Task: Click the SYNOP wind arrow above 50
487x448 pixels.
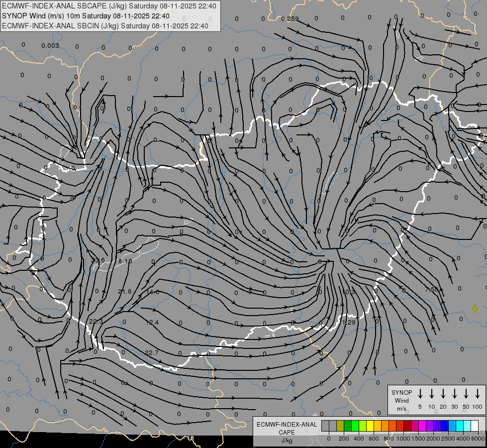Action: (466, 394)
